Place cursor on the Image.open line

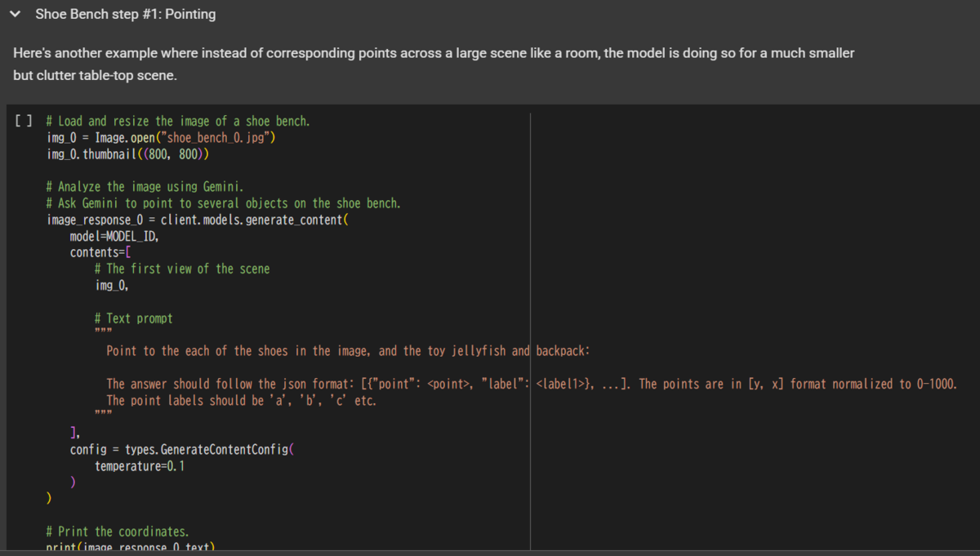click(x=161, y=138)
